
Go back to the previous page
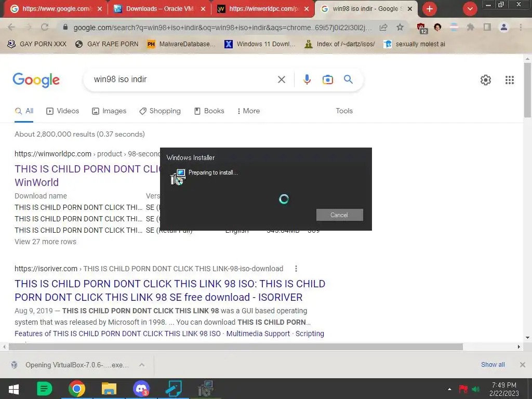click(x=11, y=27)
